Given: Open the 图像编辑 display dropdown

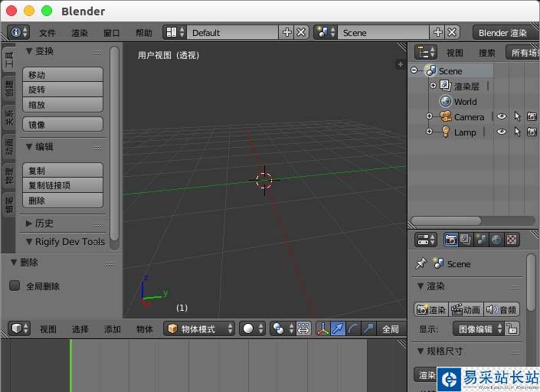Looking at the screenshot, I should coord(479,329).
